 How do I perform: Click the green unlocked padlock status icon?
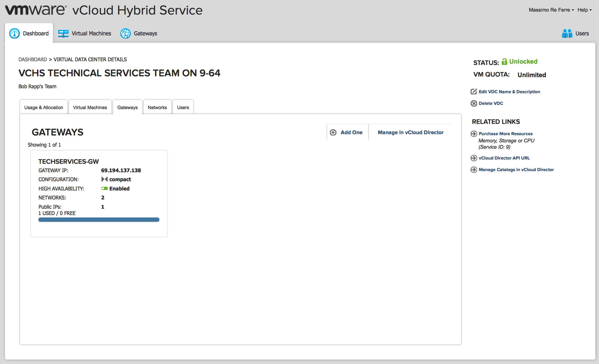[504, 62]
